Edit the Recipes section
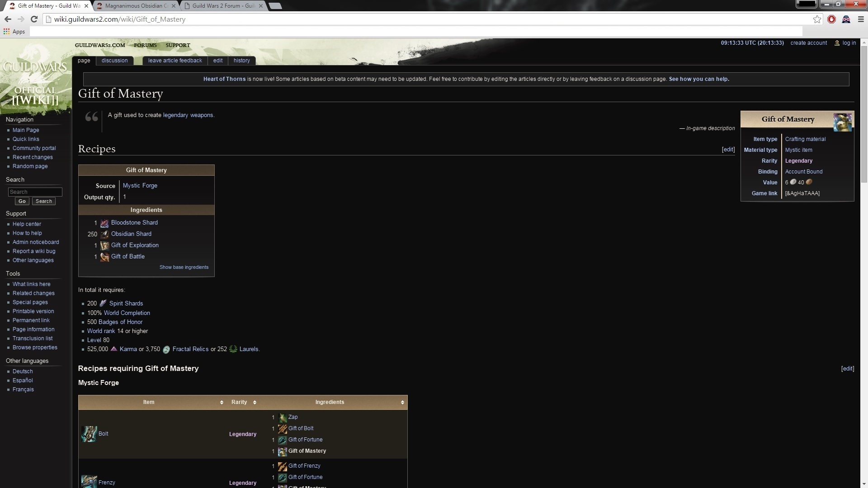868x488 pixels. coord(728,150)
